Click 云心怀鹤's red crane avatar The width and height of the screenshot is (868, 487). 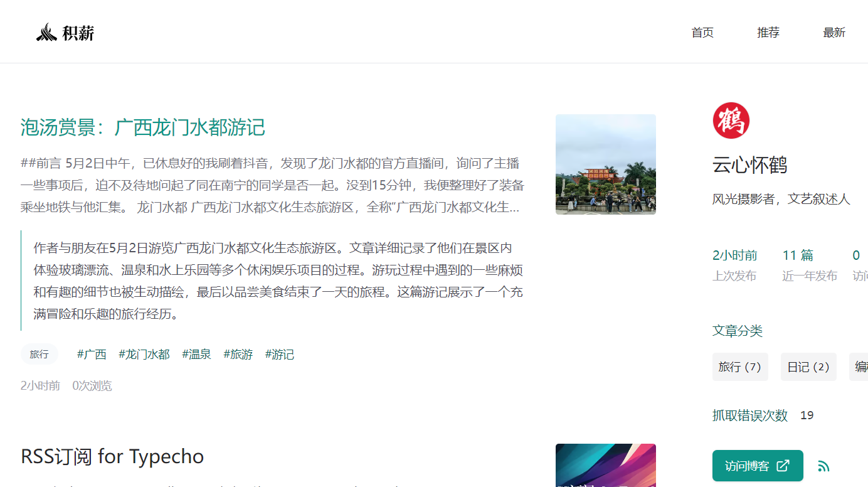[x=731, y=120]
